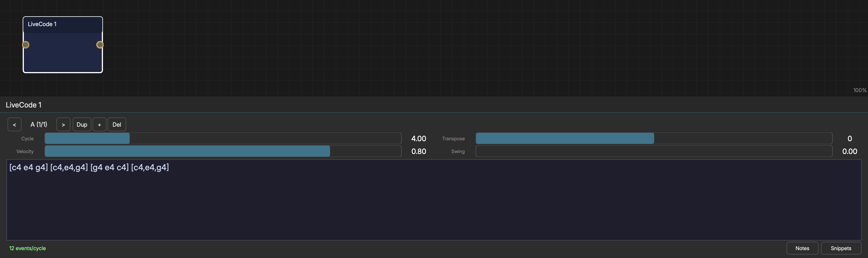Click the 12 events/cycle status text
The height and width of the screenshot is (258, 868).
pyautogui.click(x=27, y=248)
